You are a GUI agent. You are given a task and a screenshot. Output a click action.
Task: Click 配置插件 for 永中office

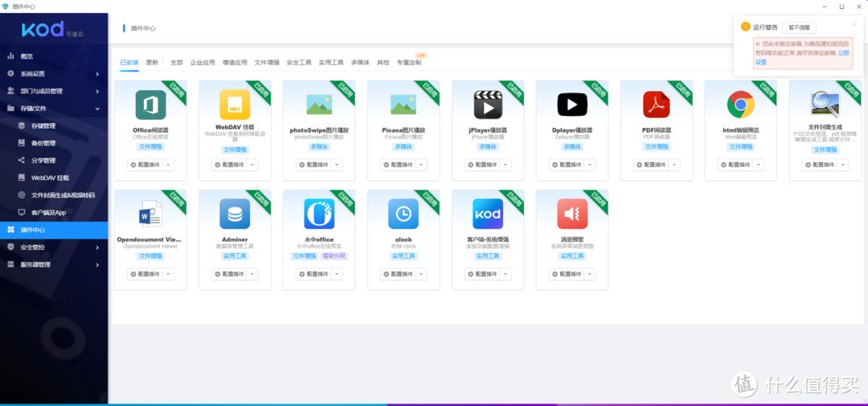313,274
